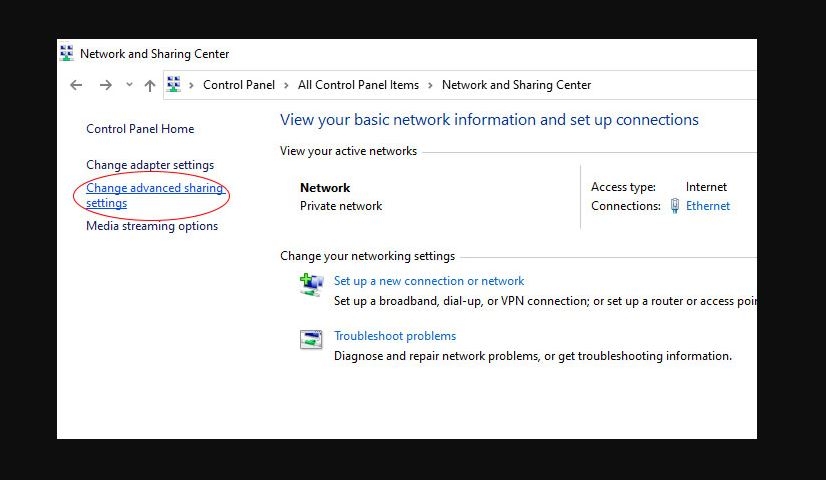The image size is (826, 480).
Task: Click the Troubleshoot problems icon
Action: point(311,339)
